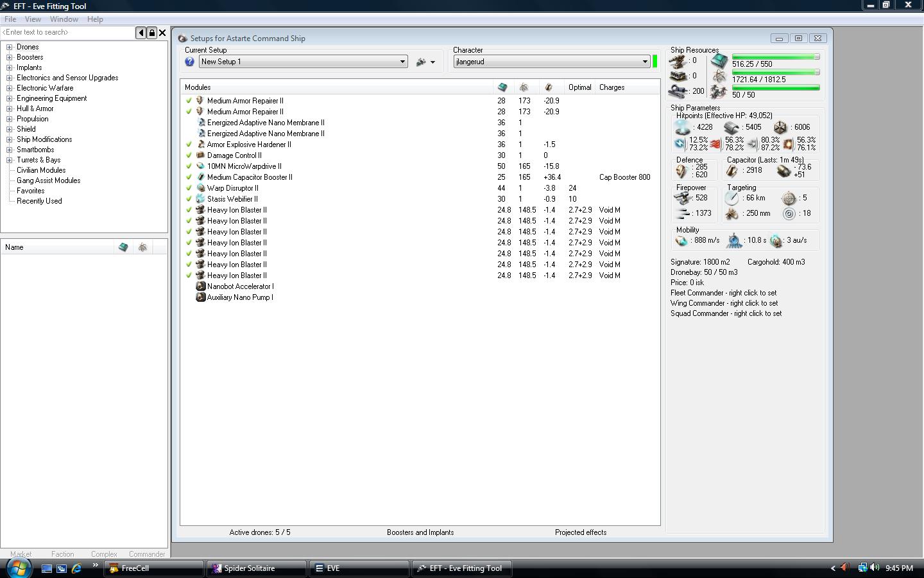Image resolution: width=924 pixels, height=578 pixels.
Task: Select the Damage Control II module icon
Action: 200,155
